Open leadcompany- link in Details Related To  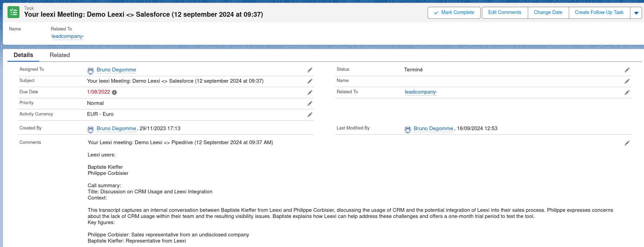(x=421, y=92)
